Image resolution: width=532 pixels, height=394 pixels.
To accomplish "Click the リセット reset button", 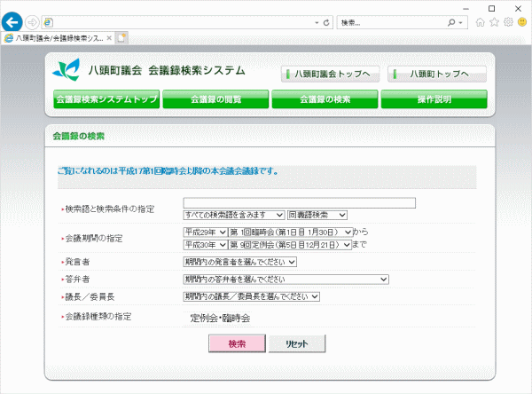I will click(x=297, y=343).
